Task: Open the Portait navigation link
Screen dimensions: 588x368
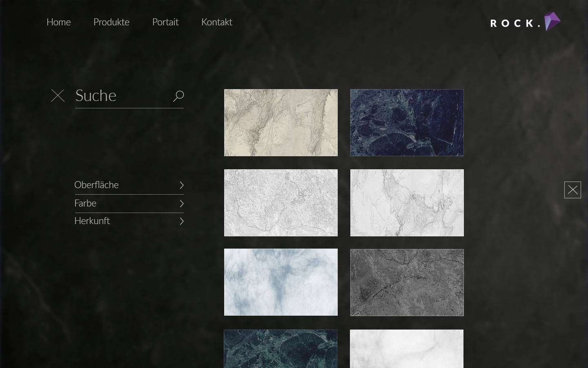Action: pyautogui.click(x=165, y=22)
